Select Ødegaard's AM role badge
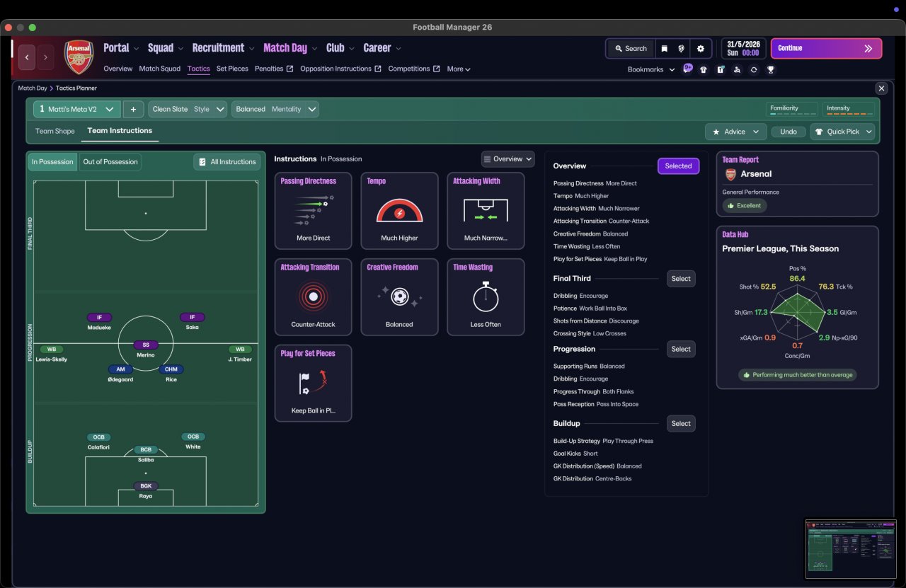906x588 pixels. pos(120,369)
